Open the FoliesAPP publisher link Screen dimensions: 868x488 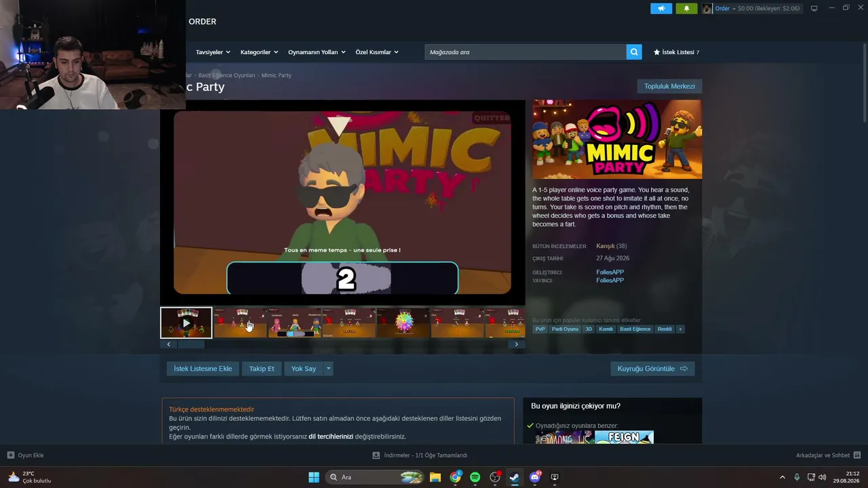pyautogui.click(x=610, y=281)
